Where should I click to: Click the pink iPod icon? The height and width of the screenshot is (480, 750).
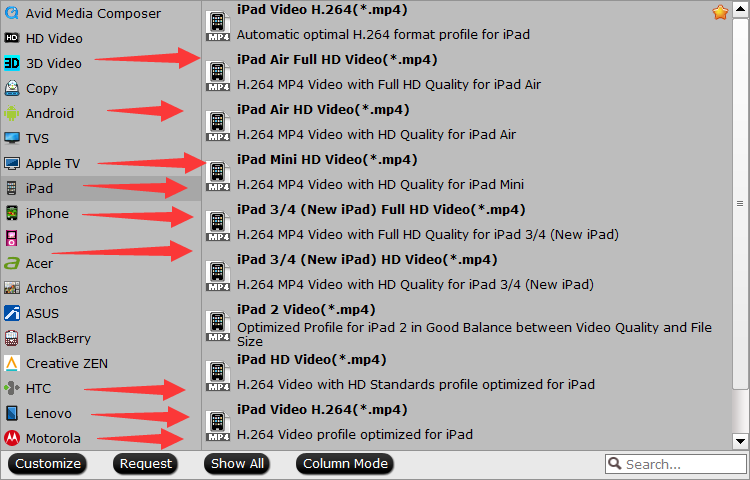click(12, 238)
